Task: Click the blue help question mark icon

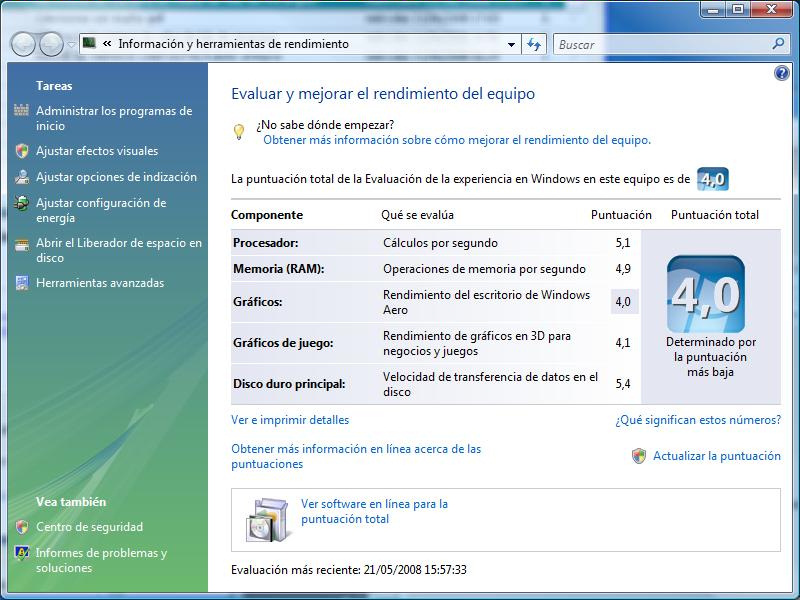Action: pyautogui.click(x=782, y=73)
